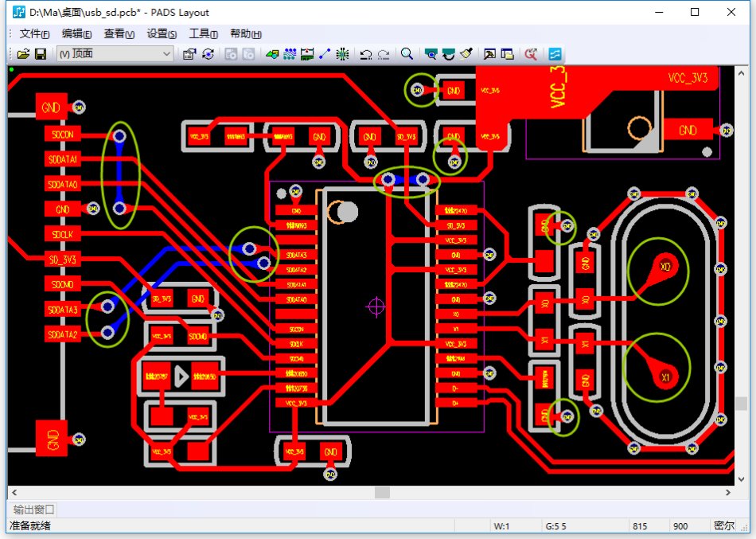The height and width of the screenshot is (539, 756).
Task: Click the blue rightmost toolbar icon
Action: point(555,54)
